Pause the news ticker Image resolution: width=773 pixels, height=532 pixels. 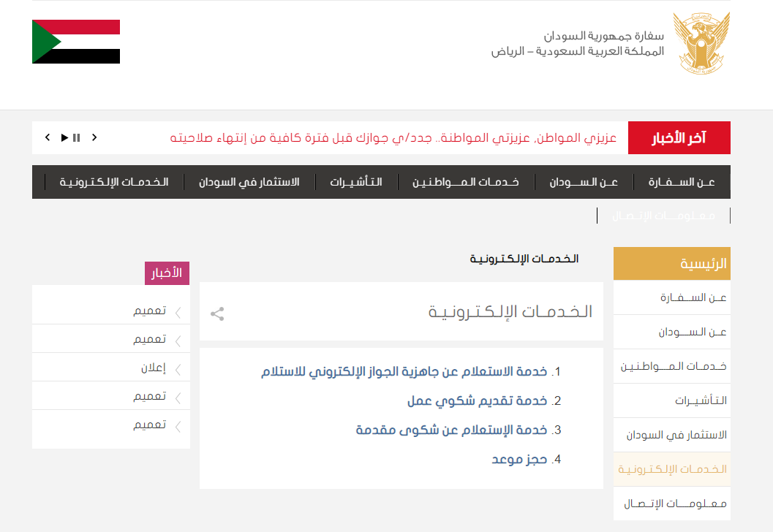pos(77,137)
